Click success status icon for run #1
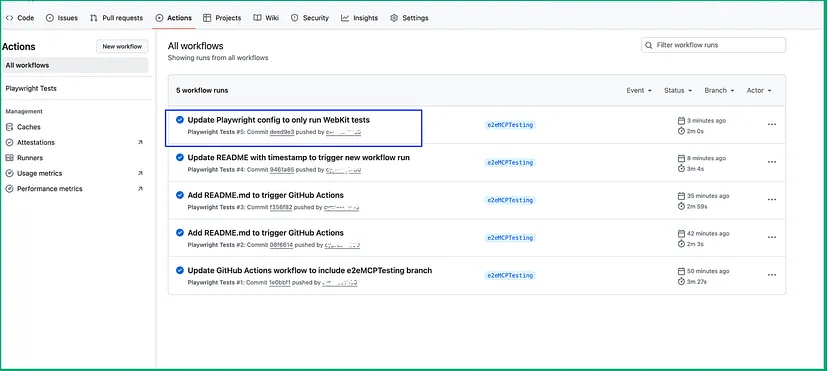Viewport: 828px width, 371px height. (180, 270)
